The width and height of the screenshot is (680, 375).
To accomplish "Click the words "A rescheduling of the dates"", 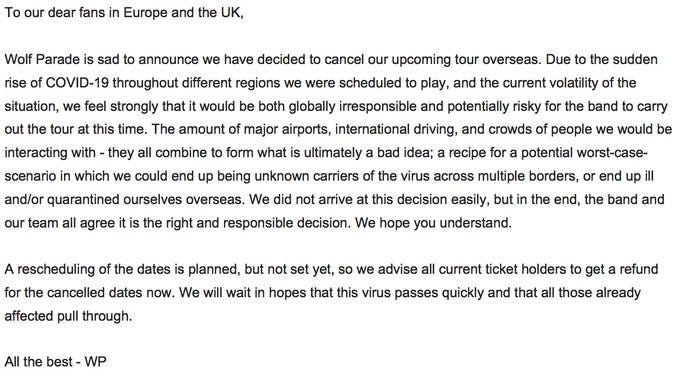I will coord(88,269).
